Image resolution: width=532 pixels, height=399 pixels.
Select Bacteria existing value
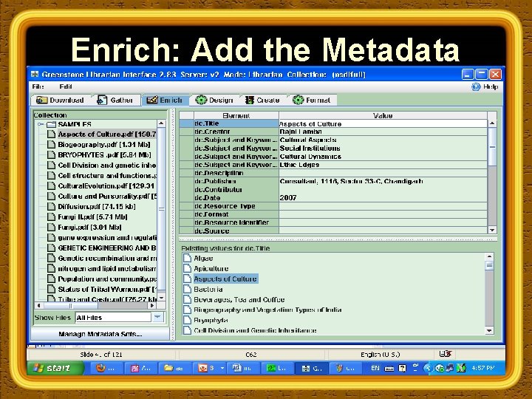pyautogui.click(x=208, y=289)
